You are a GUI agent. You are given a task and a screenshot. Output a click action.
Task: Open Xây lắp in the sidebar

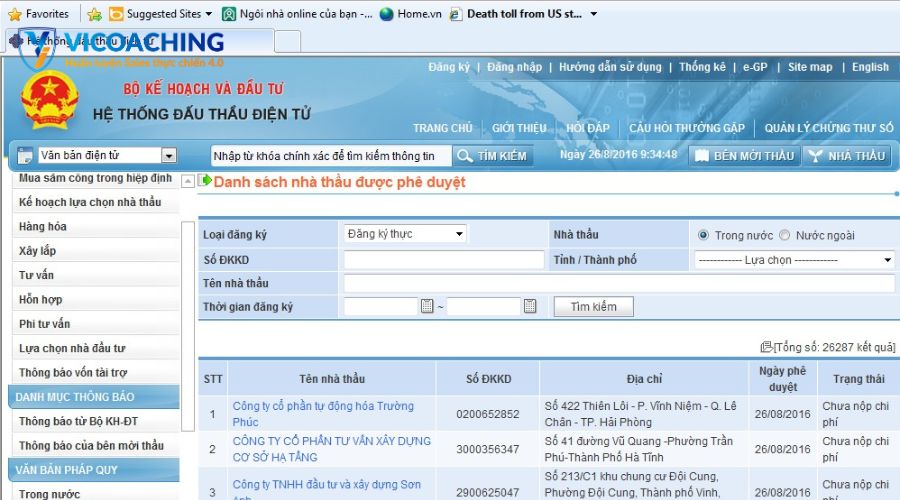click(37, 251)
